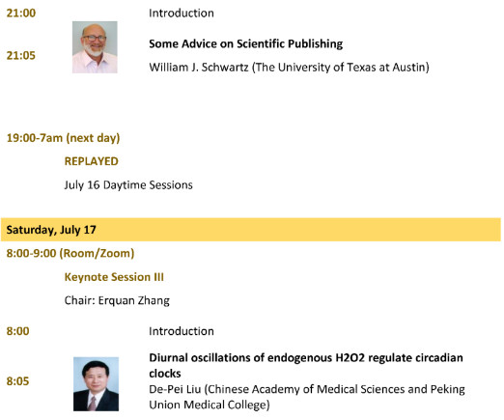Click the Saturday, July 17 header bar

[x=251, y=230]
